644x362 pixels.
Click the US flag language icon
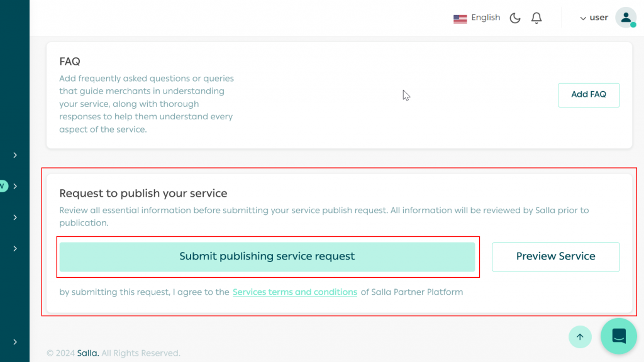point(460,19)
